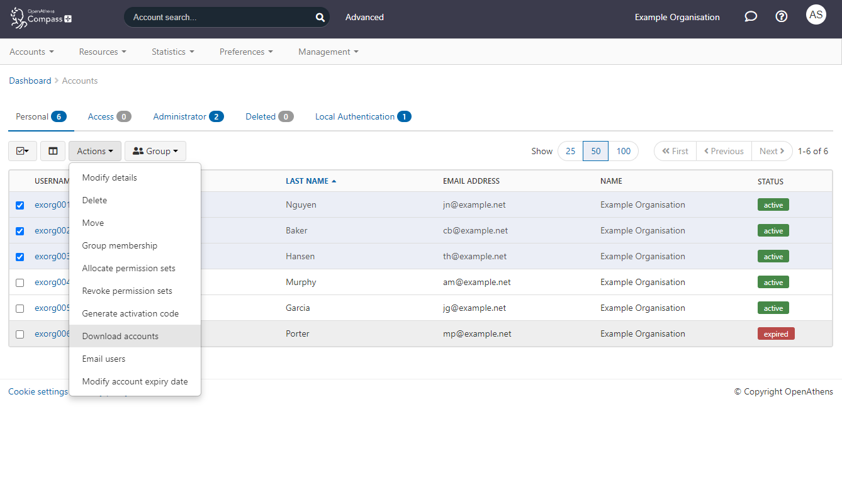Open the AS user avatar menu
842x504 pixels.
tap(816, 14)
